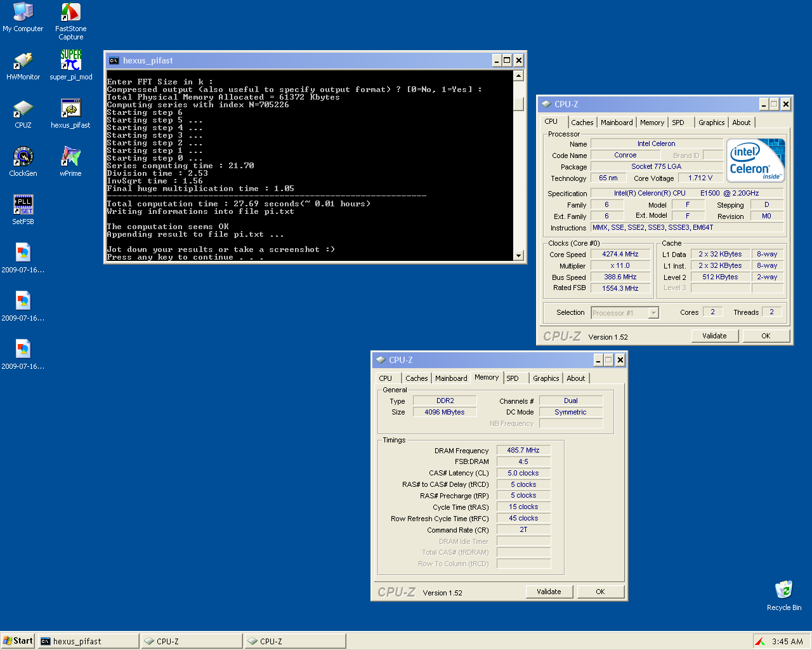Click Level 2 cache 512 KBytes value
Viewport: 812px width, 650px height.
(x=720, y=277)
